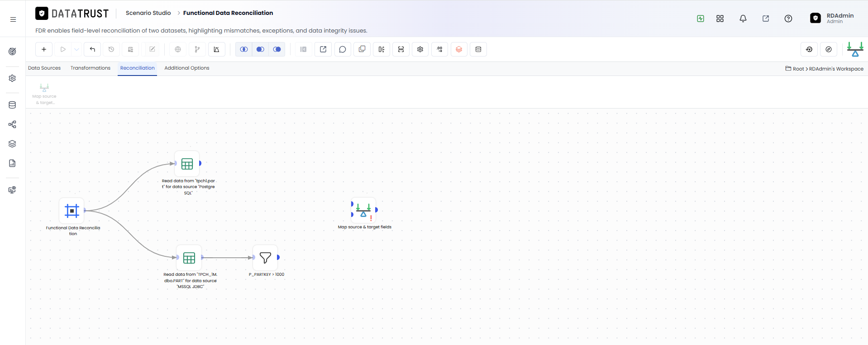Open the sidebar layers icon
Viewport: 868px width, 345px height.
[13, 144]
